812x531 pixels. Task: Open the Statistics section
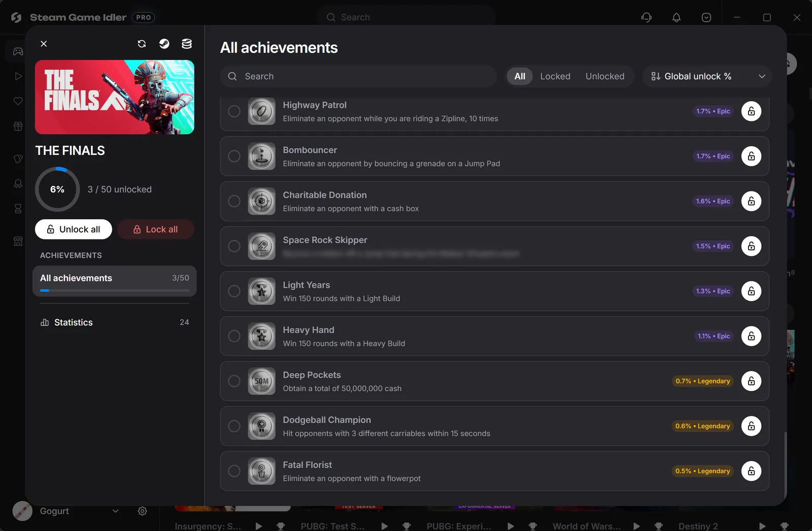click(115, 322)
